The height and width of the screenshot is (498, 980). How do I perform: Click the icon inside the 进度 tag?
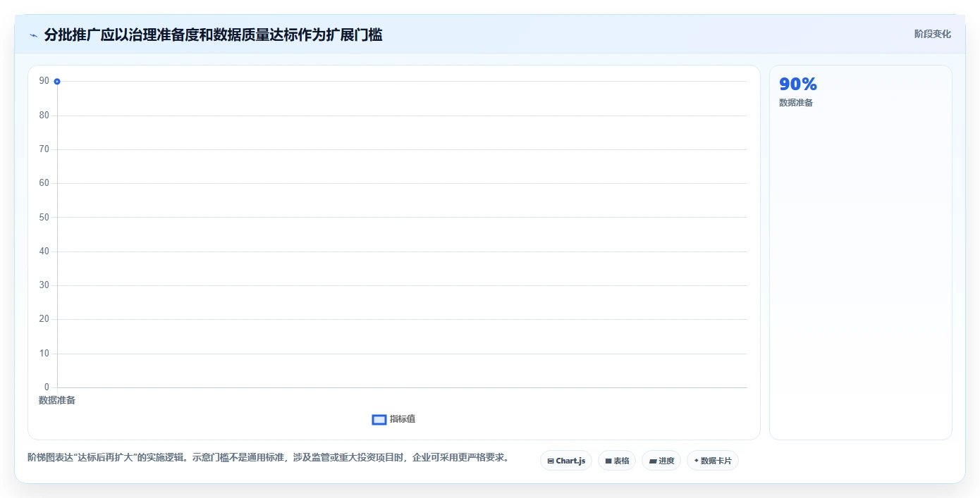point(653,461)
